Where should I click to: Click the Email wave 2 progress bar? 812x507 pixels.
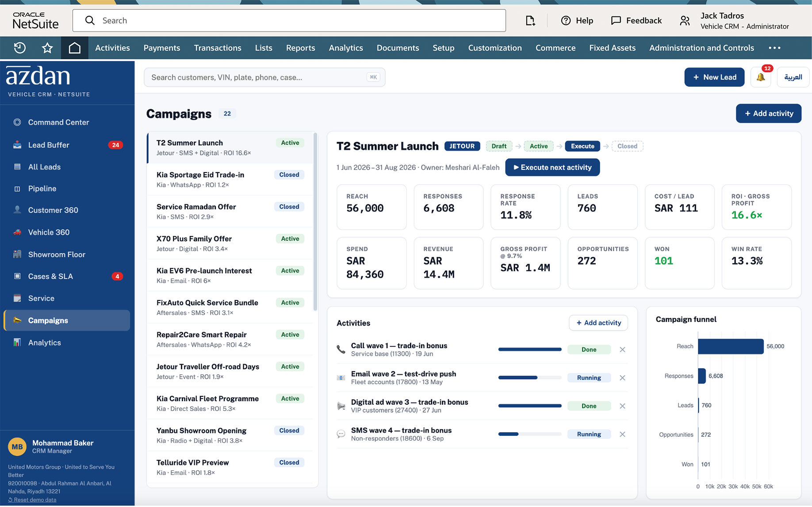point(529,378)
